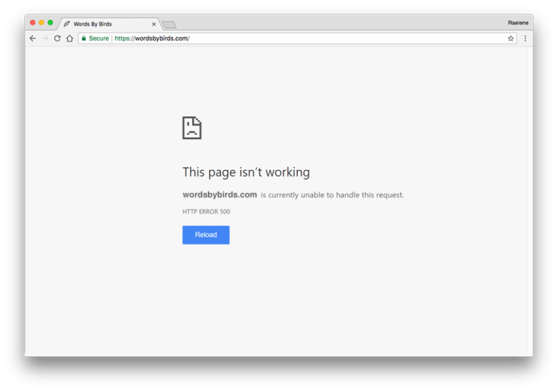
Task: Click the address bar URL field
Action: [x=297, y=38]
